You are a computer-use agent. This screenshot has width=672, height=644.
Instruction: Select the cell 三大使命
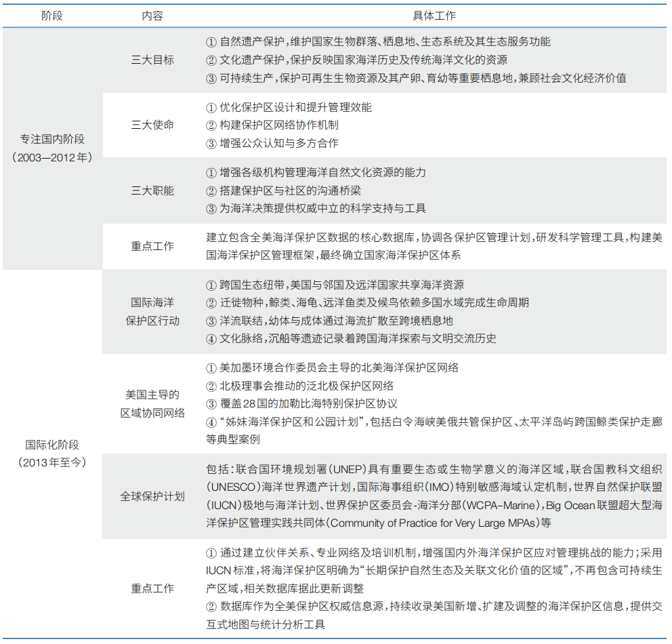(x=152, y=125)
